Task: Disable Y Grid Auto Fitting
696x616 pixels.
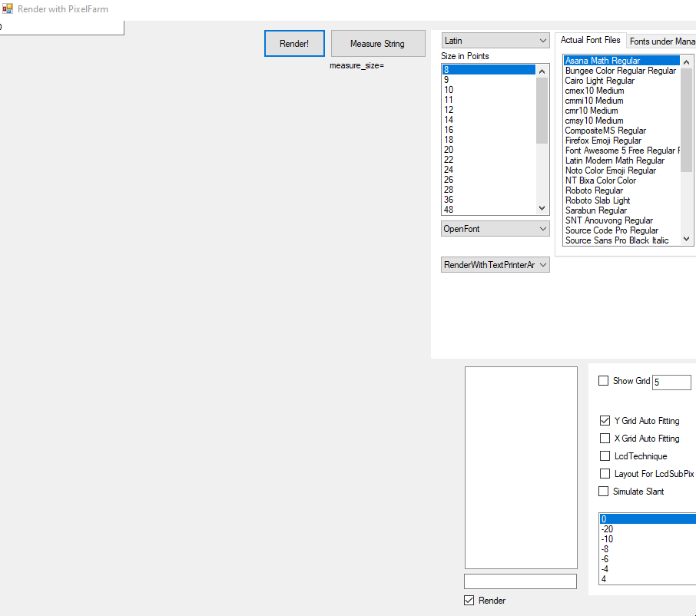Action: pos(605,420)
